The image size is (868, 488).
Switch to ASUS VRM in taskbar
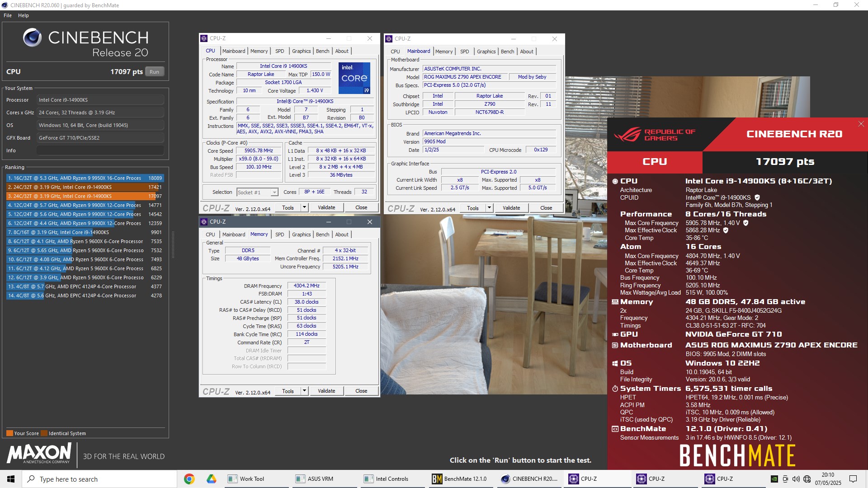[324, 479]
